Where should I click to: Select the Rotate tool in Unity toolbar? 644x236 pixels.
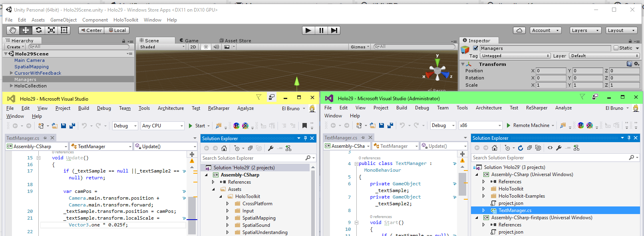(x=38, y=30)
